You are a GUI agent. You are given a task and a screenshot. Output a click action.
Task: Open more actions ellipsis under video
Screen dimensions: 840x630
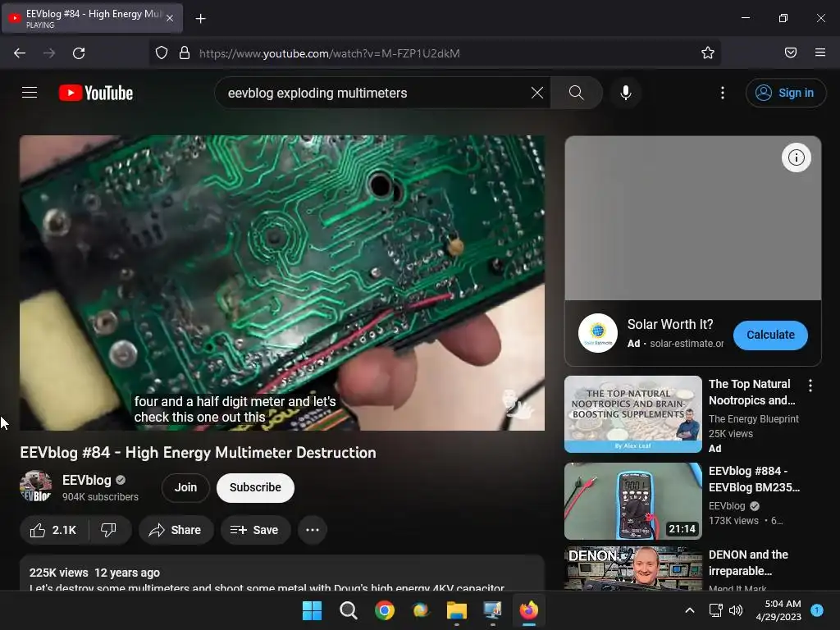point(313,530)
